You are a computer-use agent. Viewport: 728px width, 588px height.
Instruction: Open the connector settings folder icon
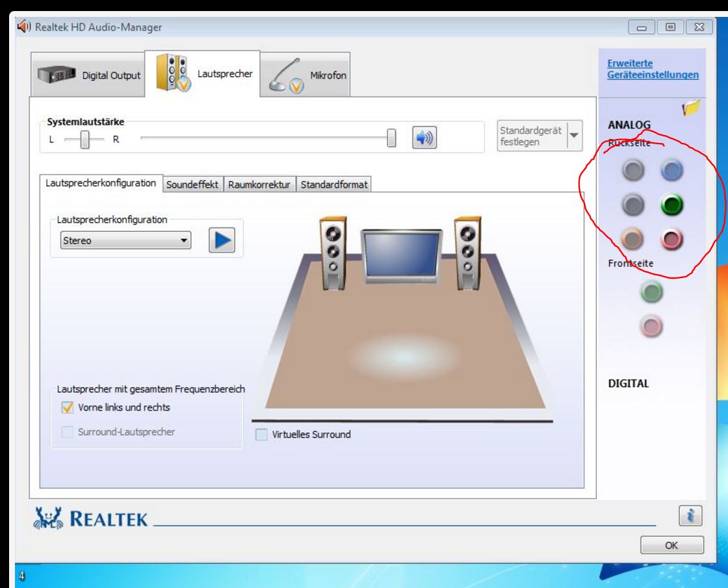(691, 108)
